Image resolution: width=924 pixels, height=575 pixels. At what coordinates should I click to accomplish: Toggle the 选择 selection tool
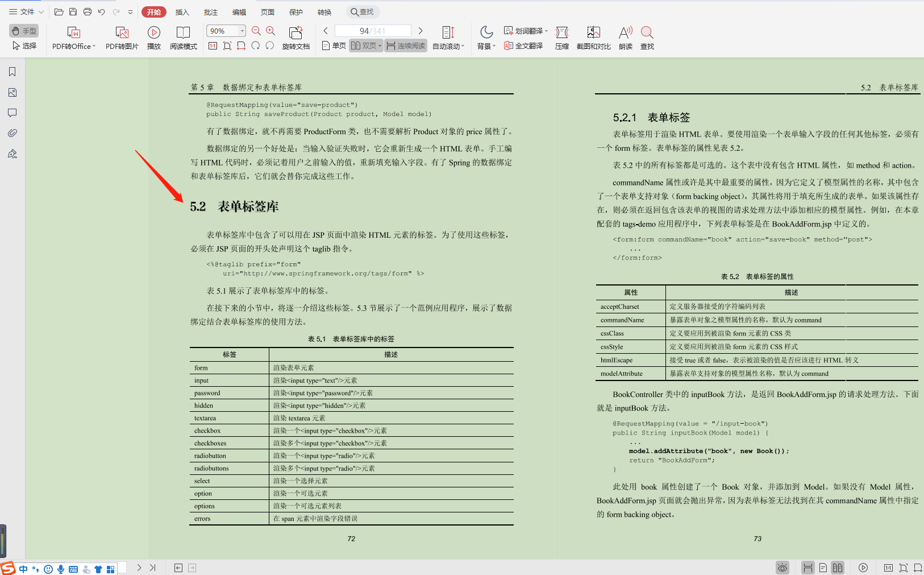pyautogui.click(x=24, y=45)
